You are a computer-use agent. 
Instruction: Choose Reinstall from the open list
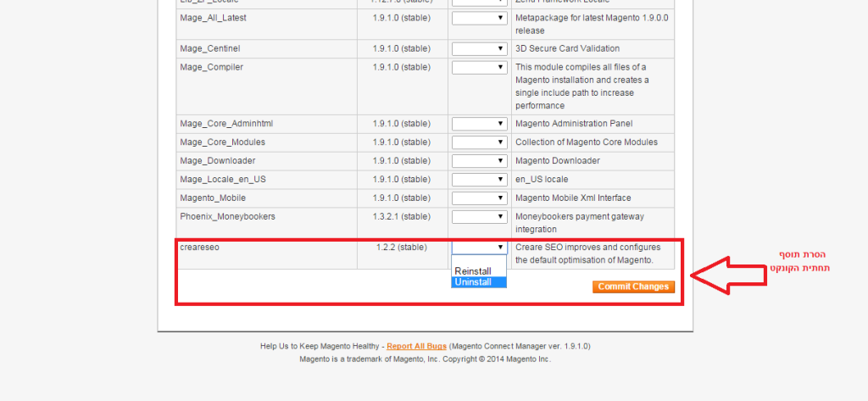[479, 271]
